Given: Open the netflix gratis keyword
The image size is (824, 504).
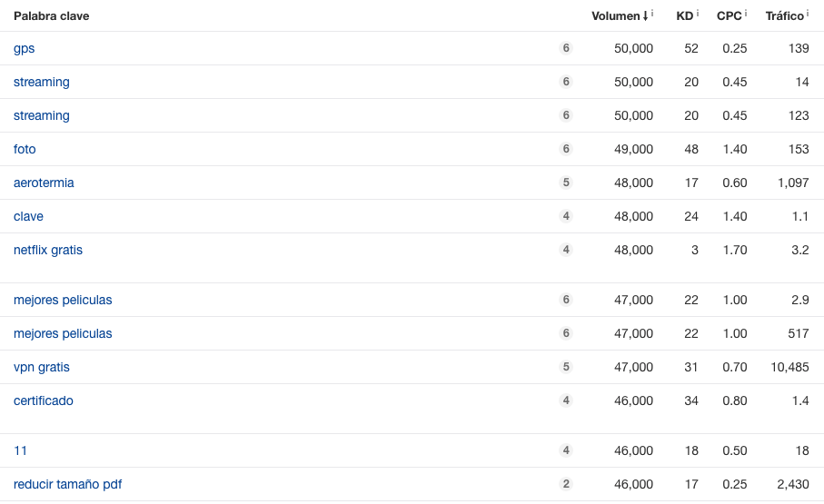Looking at the screenshot, I should 48,250.
